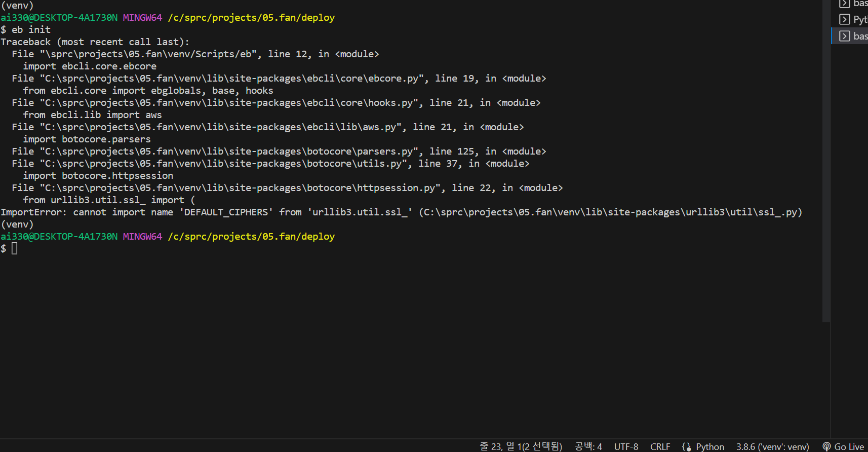Click the terminal vertical scrollbar
The height and width of the screenshot is (452, 868).
point(826,161)
